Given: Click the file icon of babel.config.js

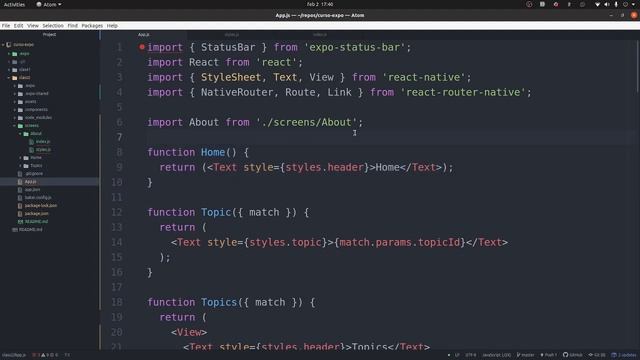Looking at the screenshot, I should [20, 198].
